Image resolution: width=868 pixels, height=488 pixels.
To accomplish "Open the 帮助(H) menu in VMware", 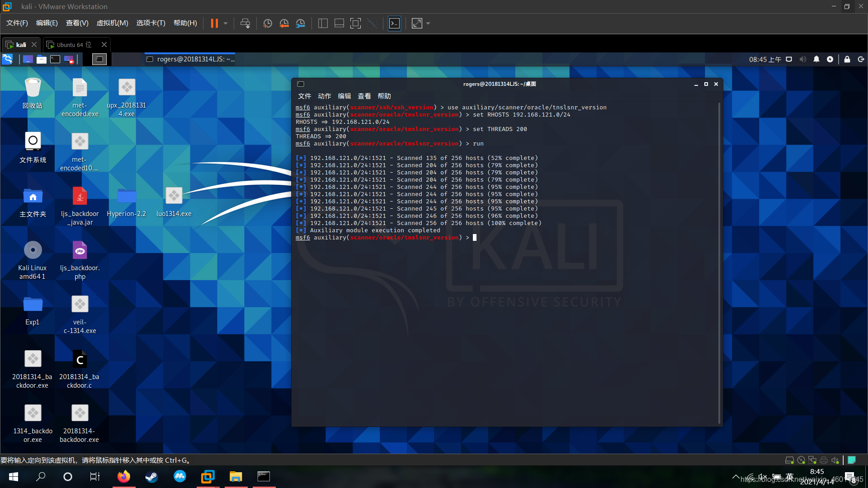I will (185, 23).
